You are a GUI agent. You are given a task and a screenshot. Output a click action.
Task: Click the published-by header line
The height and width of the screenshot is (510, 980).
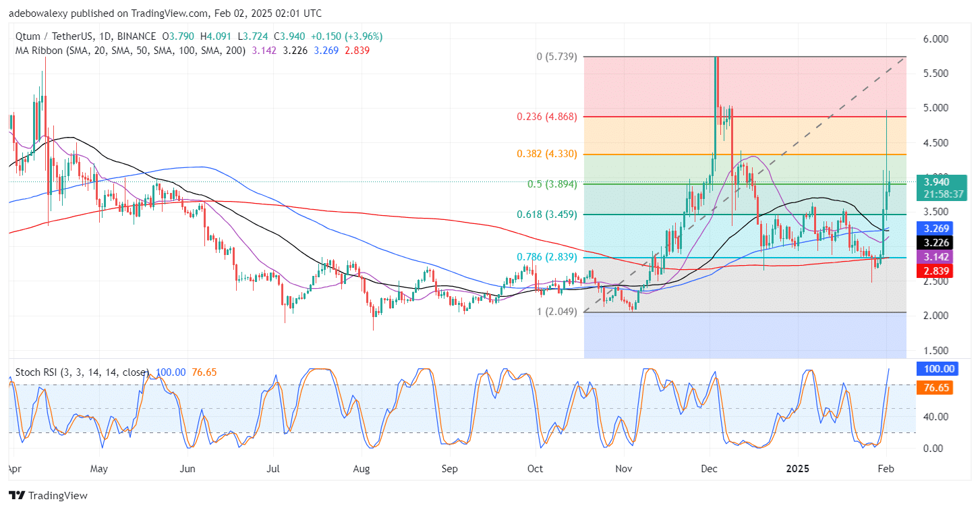pos(165,13)
